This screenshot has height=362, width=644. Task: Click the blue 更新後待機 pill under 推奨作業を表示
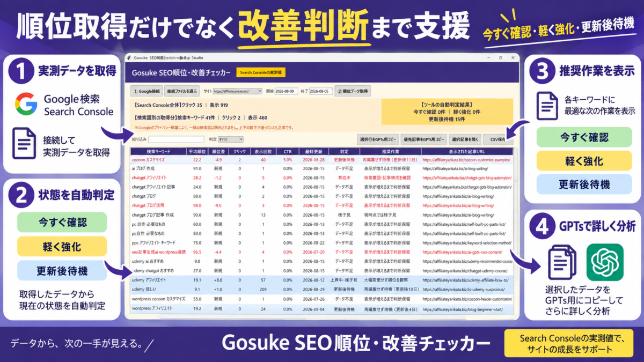(x=584, y=184)
